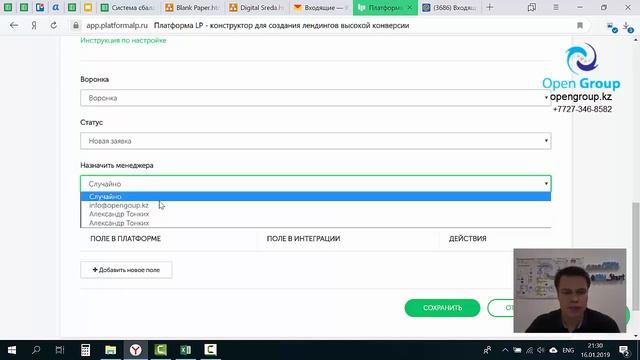Image resolution: width=640 pixels, height=360 pixels.
Task: Switch to the (3686) Входящие tab
Action: [449, 7]
